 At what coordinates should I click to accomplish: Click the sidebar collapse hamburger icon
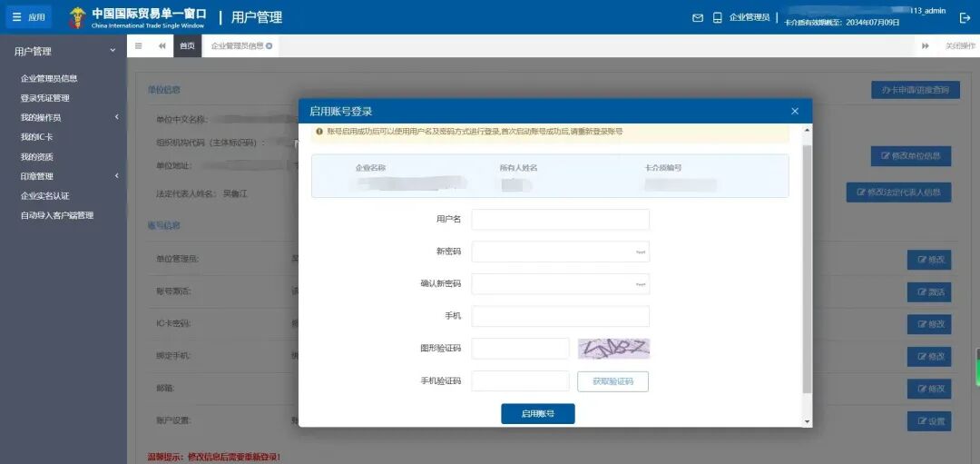tap(139, 45)
